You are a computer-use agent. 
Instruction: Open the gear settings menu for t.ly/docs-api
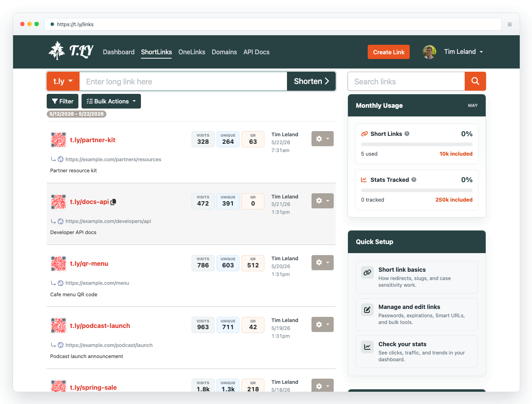pyautogui.click(x=323, y=201)
